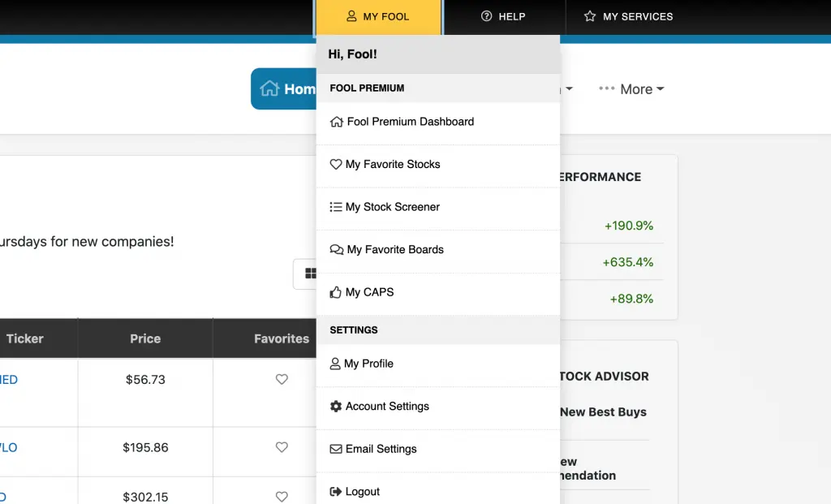
Task: Click the star icon beside MY SERVICES
Action: coord(590,16)
